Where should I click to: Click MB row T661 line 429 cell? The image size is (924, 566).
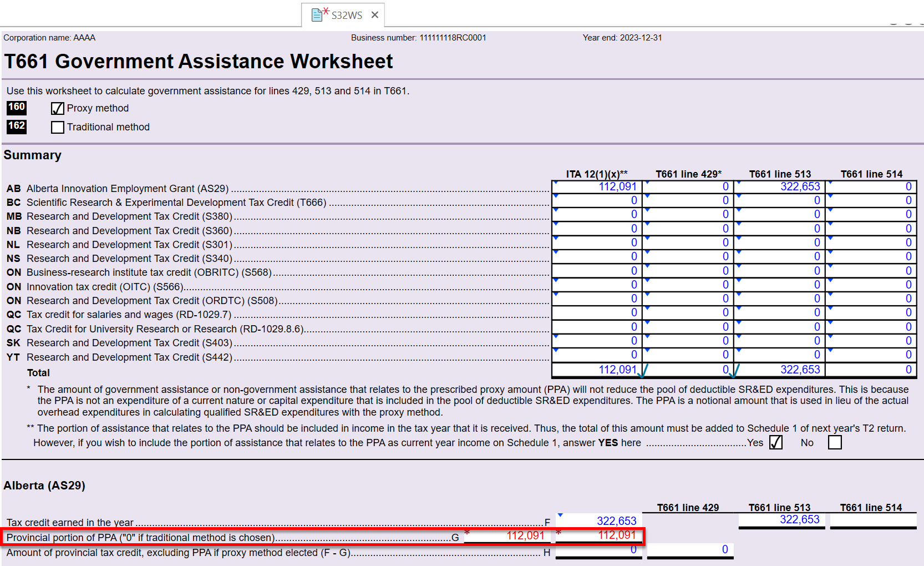tap(689, 214)
